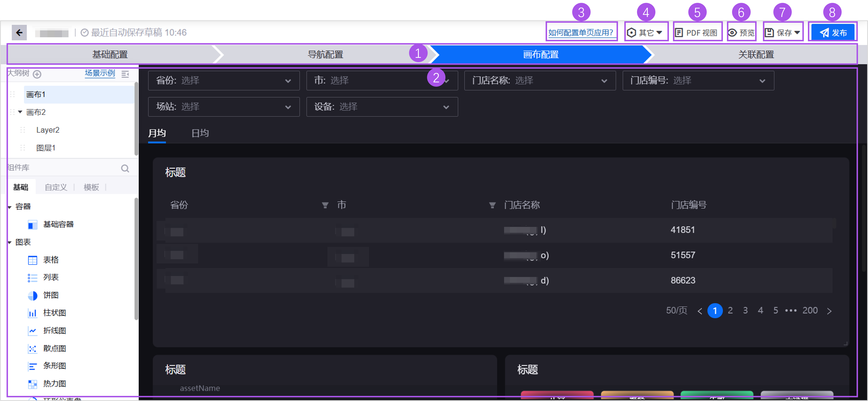Select the scatter plot (散点图) component icon
The image size is (868, 401).
click(x=32, y=349)
